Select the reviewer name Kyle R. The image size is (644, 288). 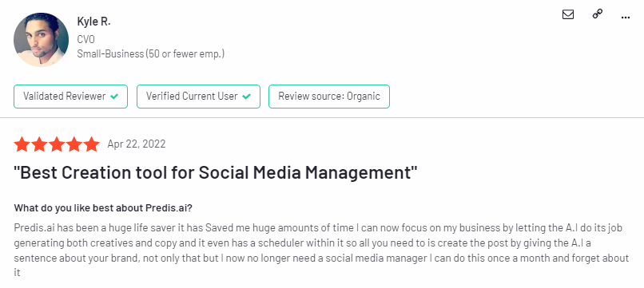(93, 22)
